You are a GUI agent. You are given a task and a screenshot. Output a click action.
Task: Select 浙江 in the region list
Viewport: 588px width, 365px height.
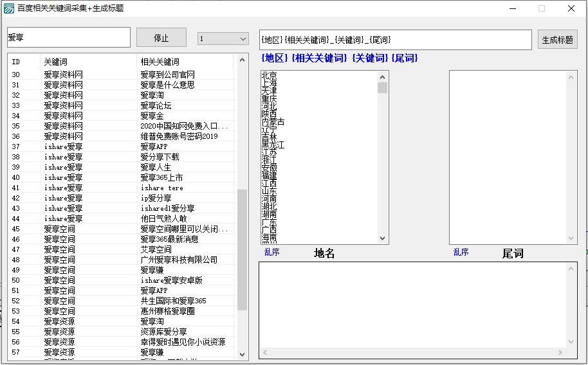click(270, 161)
